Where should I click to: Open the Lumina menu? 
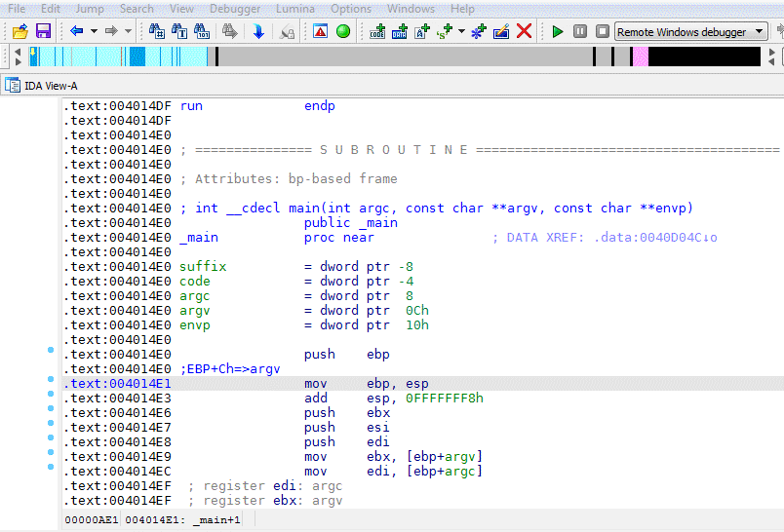pyautogui.click(x=295, y=9)
